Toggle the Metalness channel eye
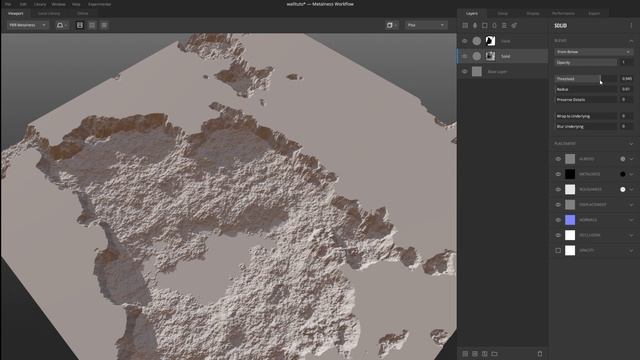The image size is (640, 360). point(558,174)
